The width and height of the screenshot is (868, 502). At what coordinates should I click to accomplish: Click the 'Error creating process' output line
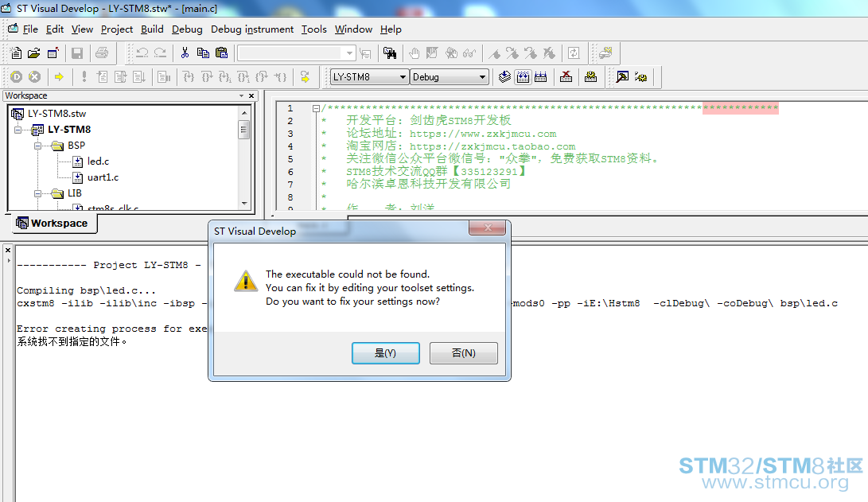pyautogui.click(x=111, y=329)
